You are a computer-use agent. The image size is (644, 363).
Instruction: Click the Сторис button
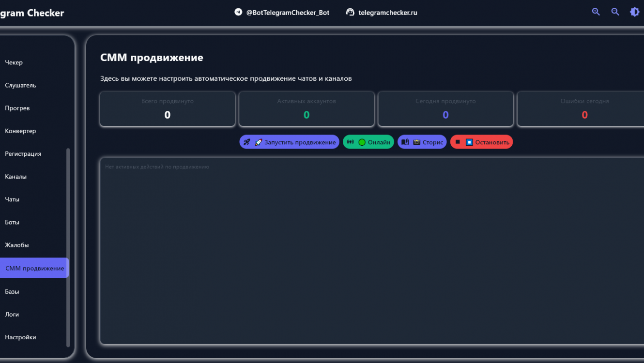422,142
